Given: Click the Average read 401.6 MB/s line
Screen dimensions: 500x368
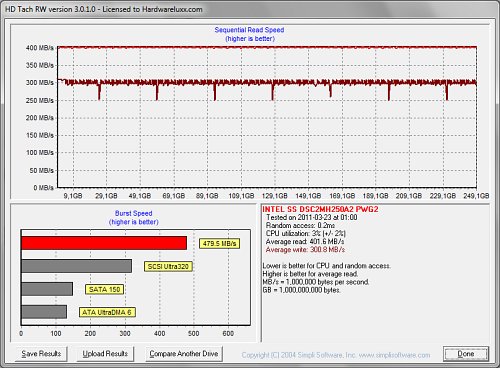Looking at the screenshot, I should [x=305, y=241].
